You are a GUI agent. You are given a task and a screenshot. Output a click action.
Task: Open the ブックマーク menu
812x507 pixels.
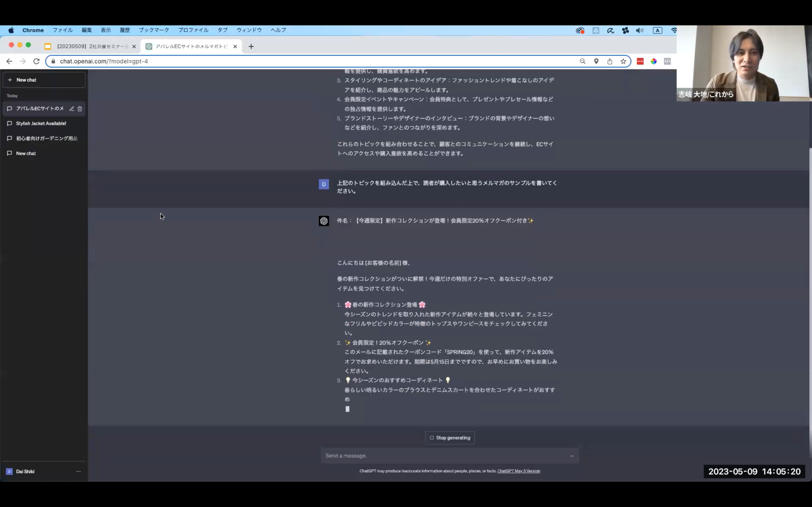pyautogui.click(x=154, y=30)
